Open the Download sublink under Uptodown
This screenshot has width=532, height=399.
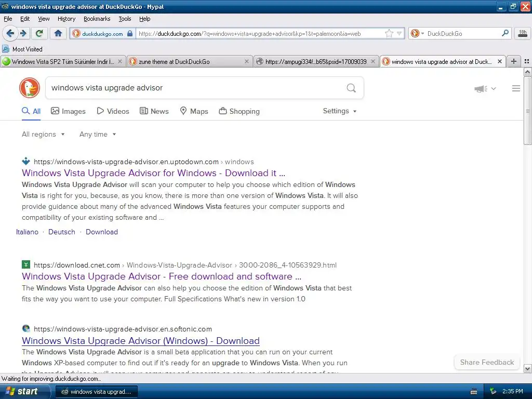[x=102, y=232]
